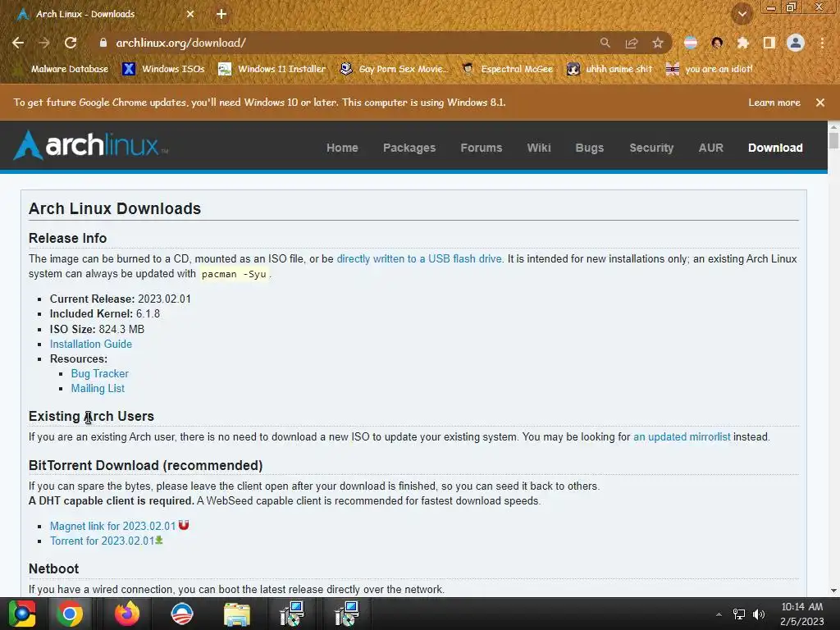The height and width of the screenshot is (630, 840).
Task: Show hidden tray icons arrow
Action: click(719, 614)
